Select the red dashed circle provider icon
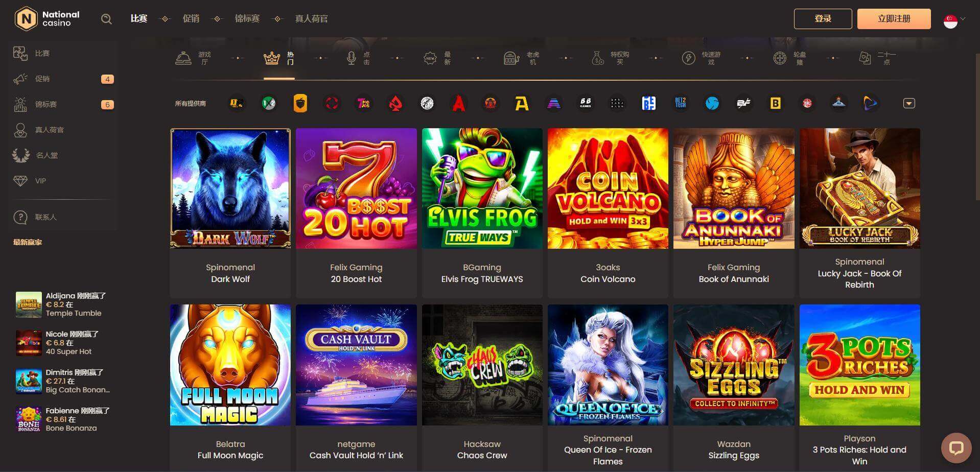The height and width of the screenshot is (472, 980). pyautogui.click(x=332, y=103)
